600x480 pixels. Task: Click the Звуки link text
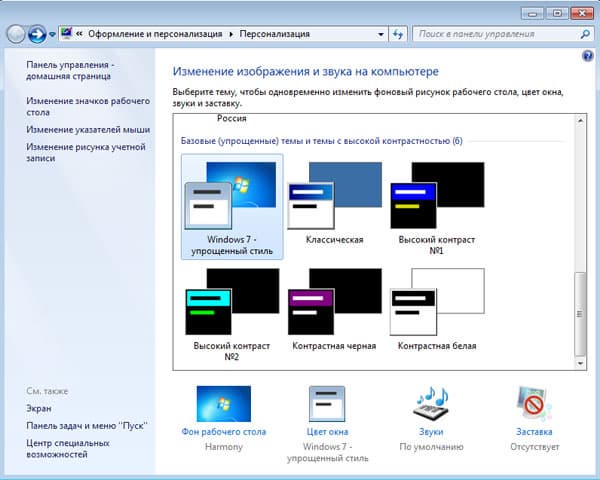coord(431,432)
